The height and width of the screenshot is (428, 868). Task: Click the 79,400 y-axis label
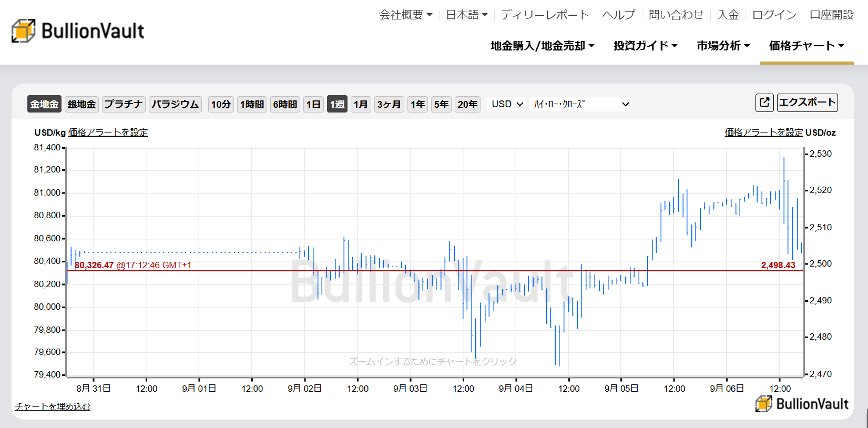(x=47, y=375)
